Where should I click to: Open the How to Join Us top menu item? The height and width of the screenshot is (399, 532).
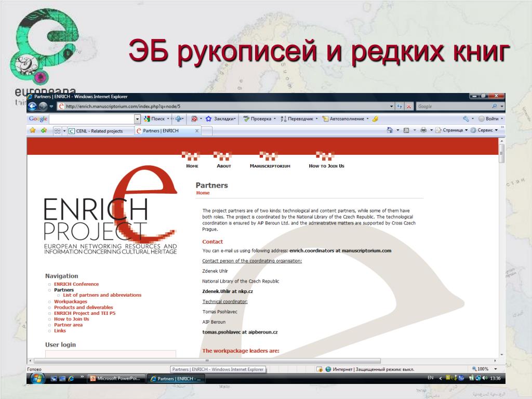pyautogui.click(x=326, y=166)
